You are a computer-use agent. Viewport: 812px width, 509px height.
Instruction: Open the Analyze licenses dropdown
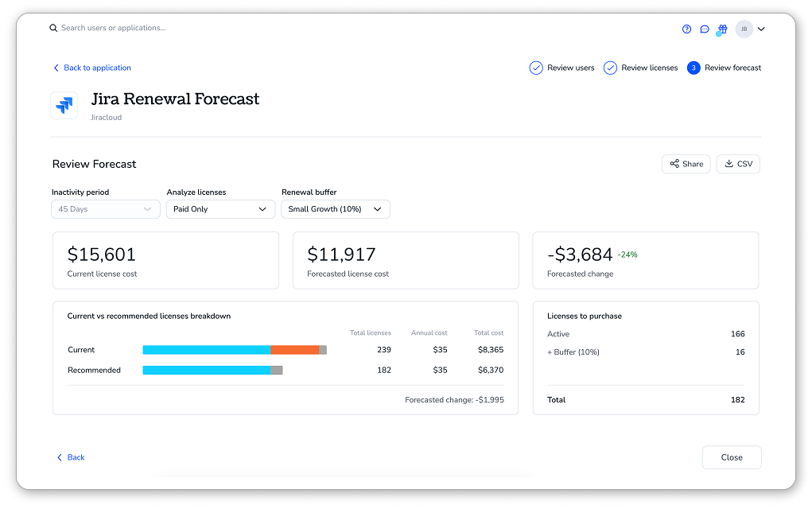[x=220, y=209]
